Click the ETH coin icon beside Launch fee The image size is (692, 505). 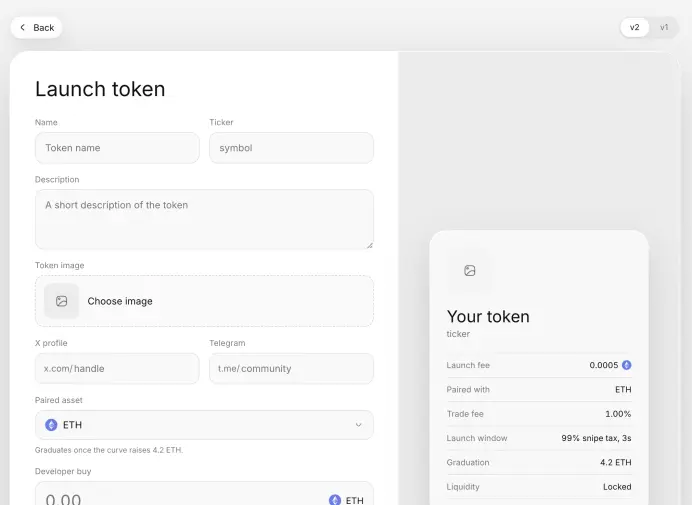626,365
